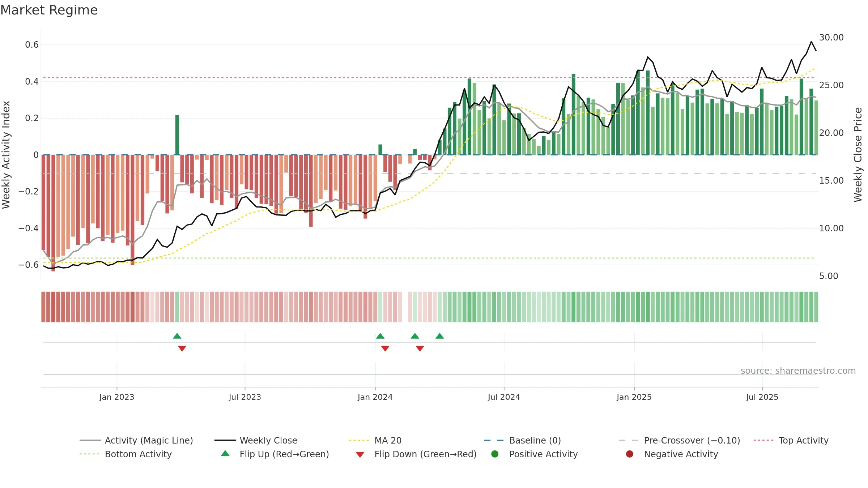Click the 0.4 activity axis label
868x488 pixels.
32,81
